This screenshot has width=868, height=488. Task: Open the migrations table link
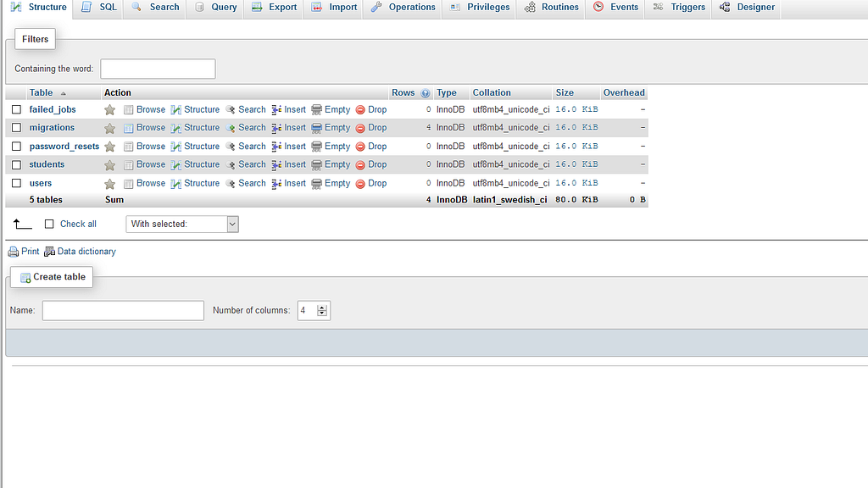pos(52,128)
